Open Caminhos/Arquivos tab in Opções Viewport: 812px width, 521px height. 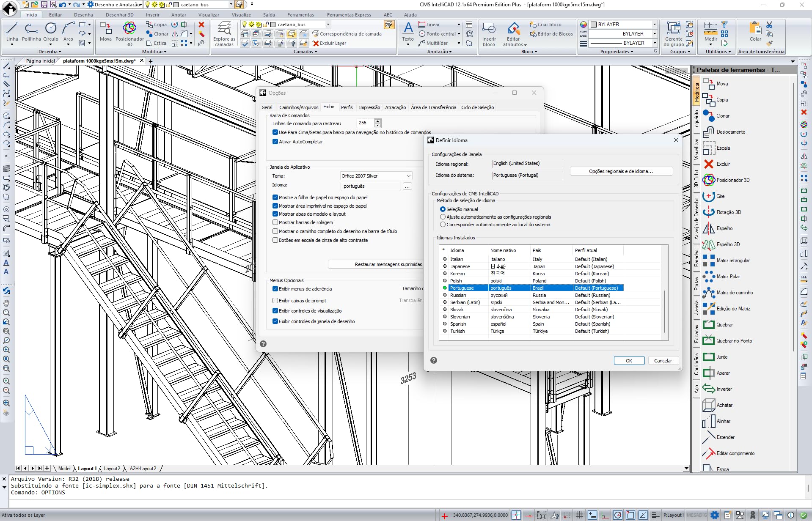[299, 107]
